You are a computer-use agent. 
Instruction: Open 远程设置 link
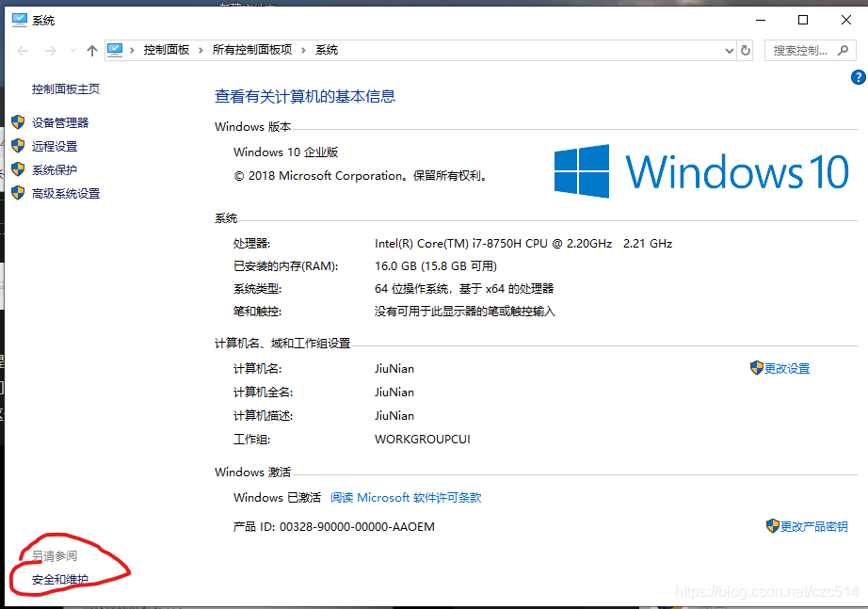(x=55, y=146)
